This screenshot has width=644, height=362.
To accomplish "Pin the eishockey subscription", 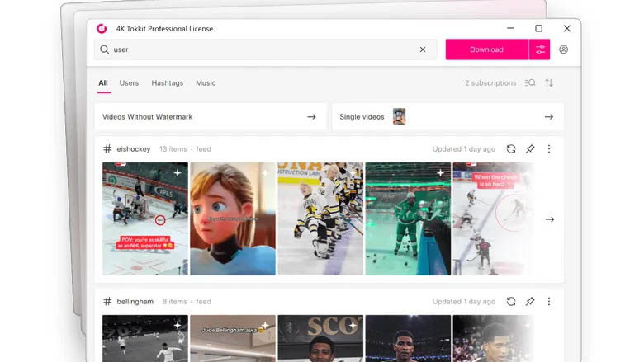I will (x=530, y=149).
